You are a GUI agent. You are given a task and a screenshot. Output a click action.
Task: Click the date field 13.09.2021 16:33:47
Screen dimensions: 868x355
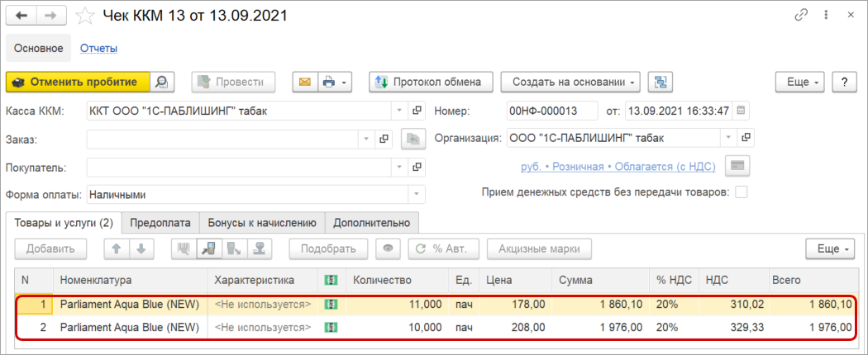[x=680, y=111]
